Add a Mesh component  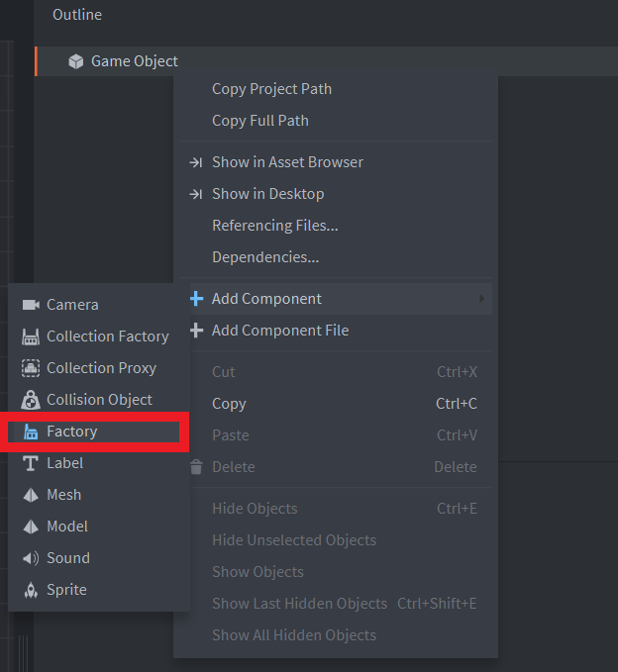pyautogui.click(x=99, y=495)
